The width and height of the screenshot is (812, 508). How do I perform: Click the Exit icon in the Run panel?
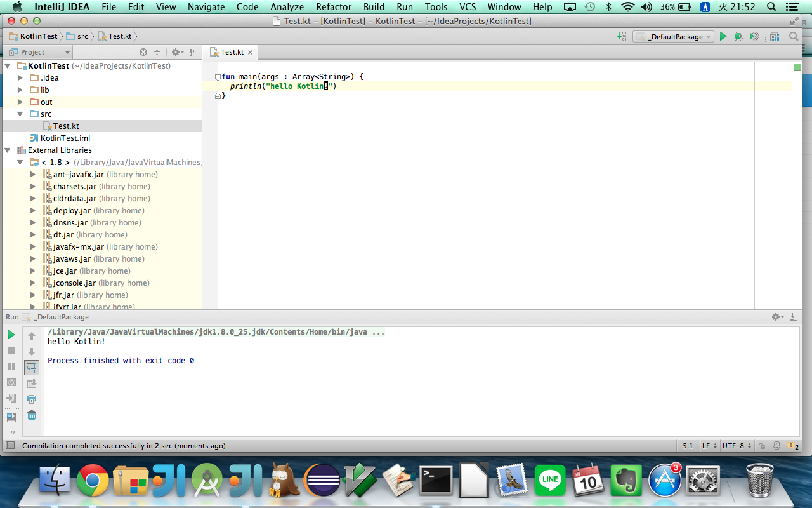(x=11, y=398)
